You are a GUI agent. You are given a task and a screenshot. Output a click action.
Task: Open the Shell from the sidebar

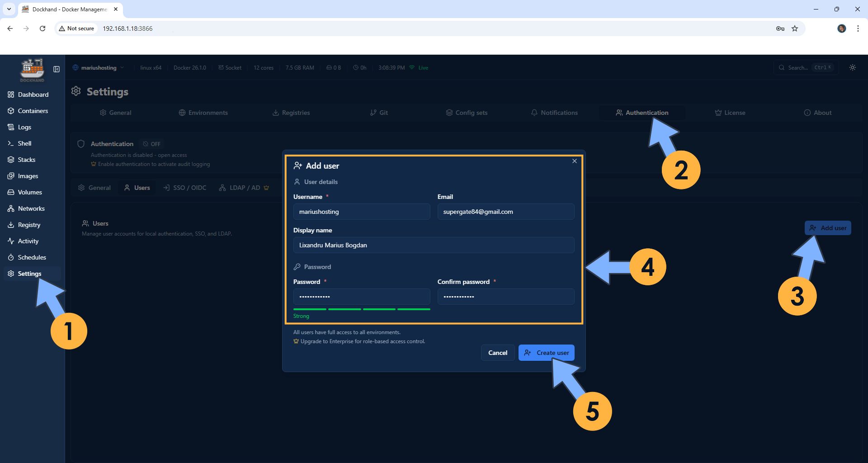click(x=24, y=143)
